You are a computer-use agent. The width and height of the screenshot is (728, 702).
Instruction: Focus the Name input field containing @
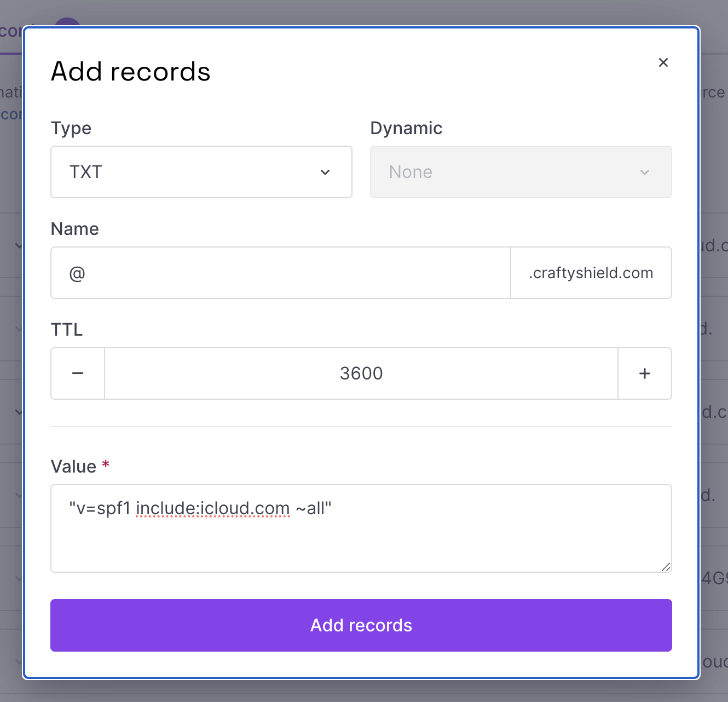(x=280, y=273)
